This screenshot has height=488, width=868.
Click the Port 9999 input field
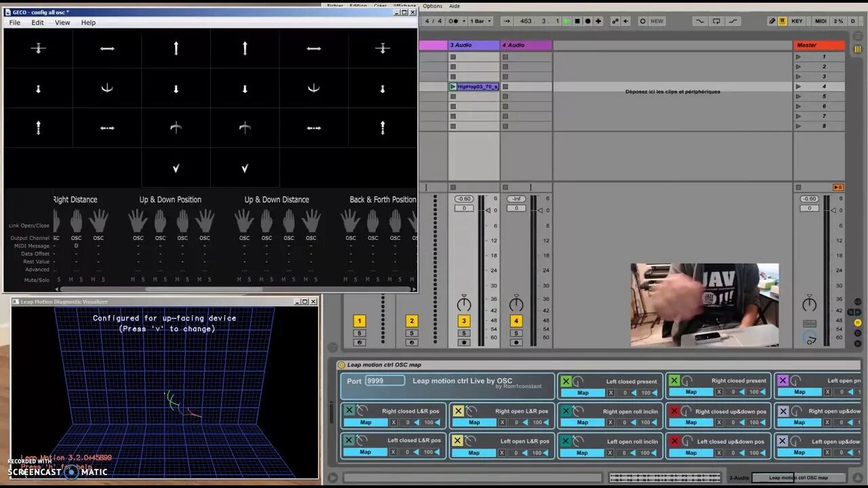point(385,381)
